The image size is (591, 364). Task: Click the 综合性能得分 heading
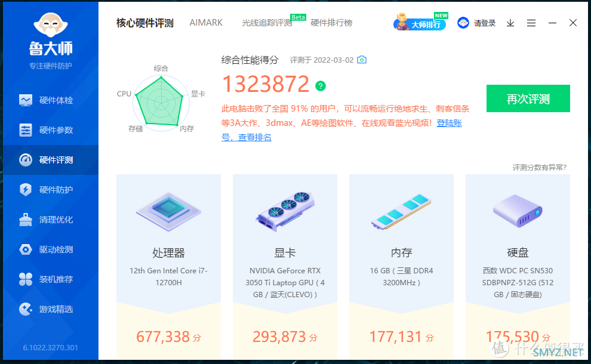(250, 60)
